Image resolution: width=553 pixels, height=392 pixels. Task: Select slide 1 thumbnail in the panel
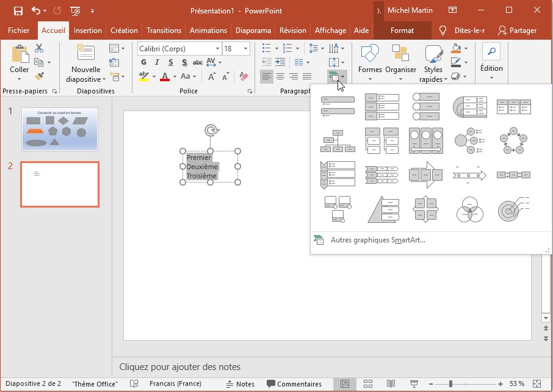59,129
